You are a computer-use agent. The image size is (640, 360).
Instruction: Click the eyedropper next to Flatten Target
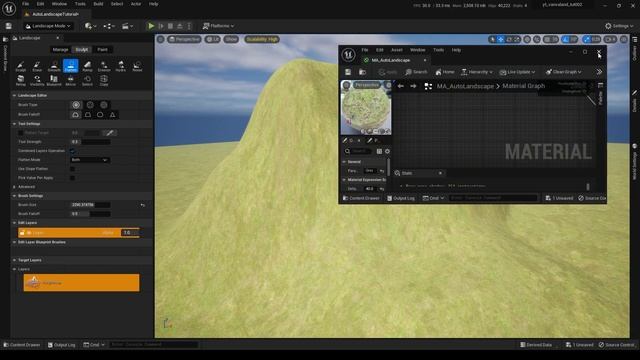(109, 133)
